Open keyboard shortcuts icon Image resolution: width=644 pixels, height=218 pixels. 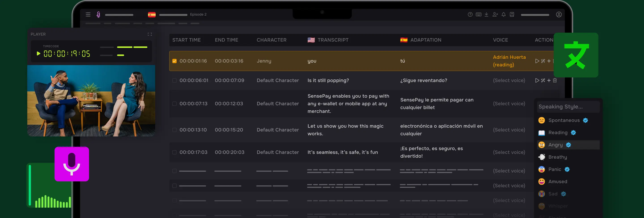coord(479,15)
